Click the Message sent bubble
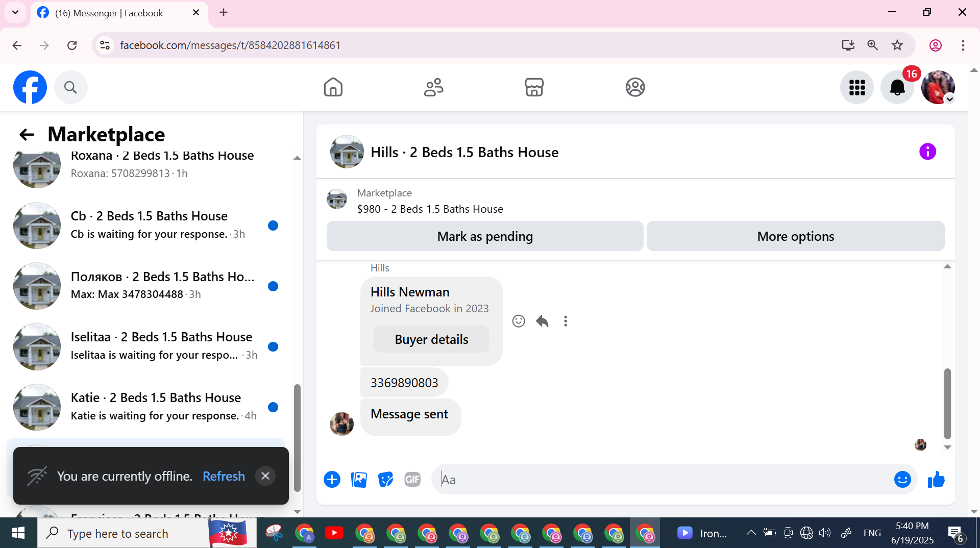The image size is (980, 548). [410, 416]
